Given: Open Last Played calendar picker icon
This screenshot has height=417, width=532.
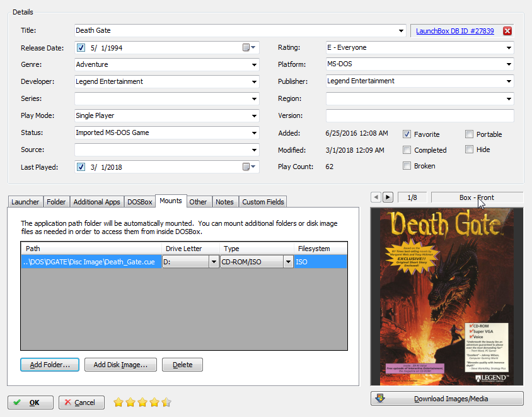Looking at the screenshot, I should 249,167.
